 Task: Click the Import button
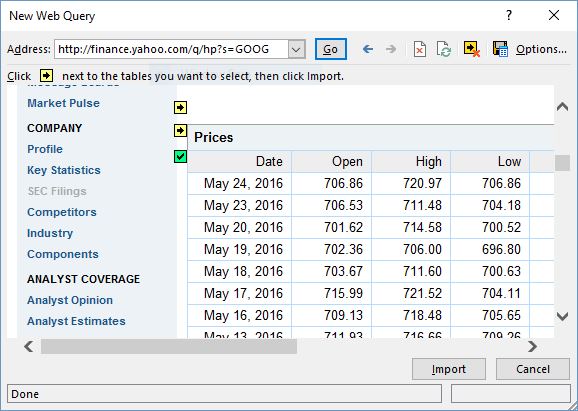[449, 369]
